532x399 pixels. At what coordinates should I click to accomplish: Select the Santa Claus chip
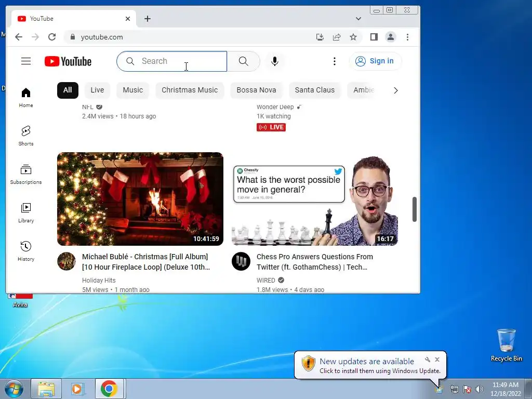(x=314, y=90)
